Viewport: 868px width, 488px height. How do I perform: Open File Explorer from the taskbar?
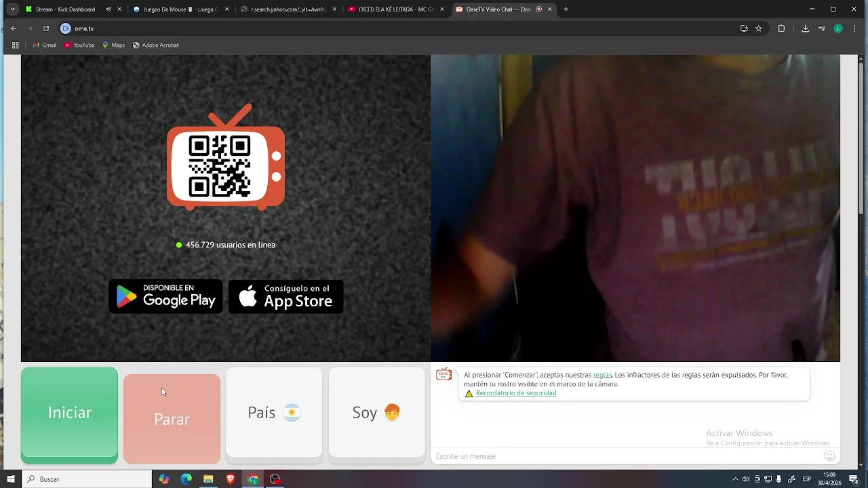click(x=208, y=479)
